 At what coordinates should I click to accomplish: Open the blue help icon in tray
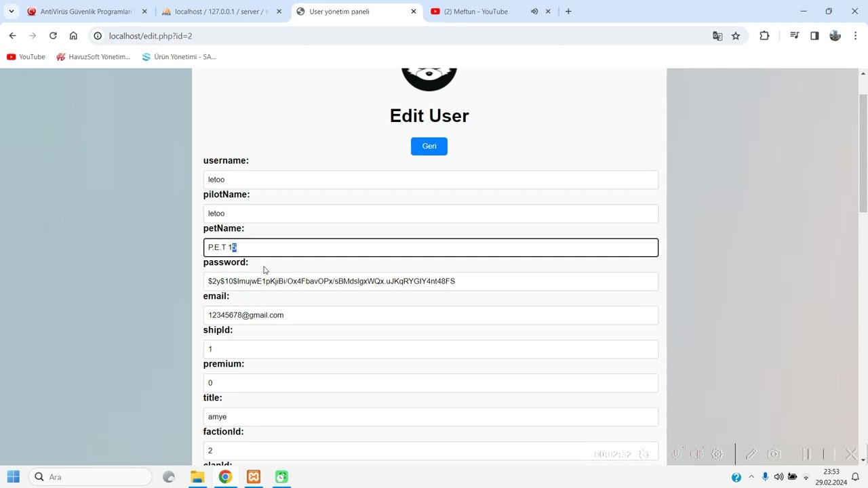pos(736,477)
